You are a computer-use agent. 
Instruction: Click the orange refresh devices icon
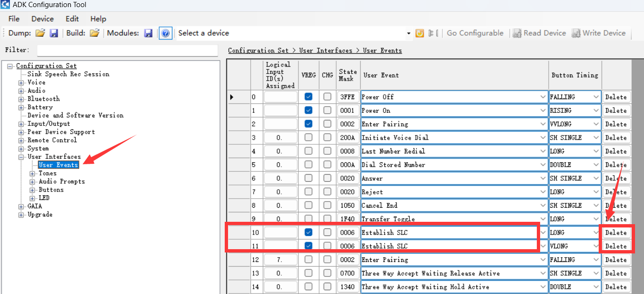419,33
